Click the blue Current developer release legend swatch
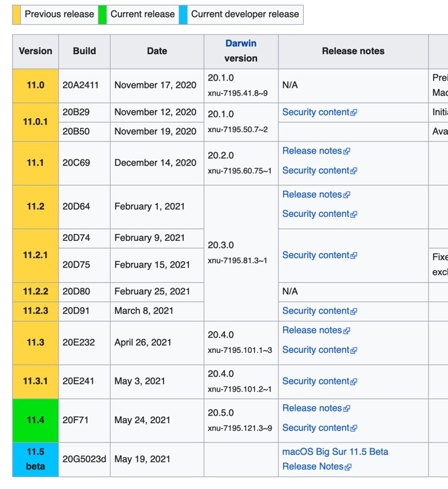Image resolution: width=448 pixels, height=489 pixels. pyautogui.click(x=183, y=15)
